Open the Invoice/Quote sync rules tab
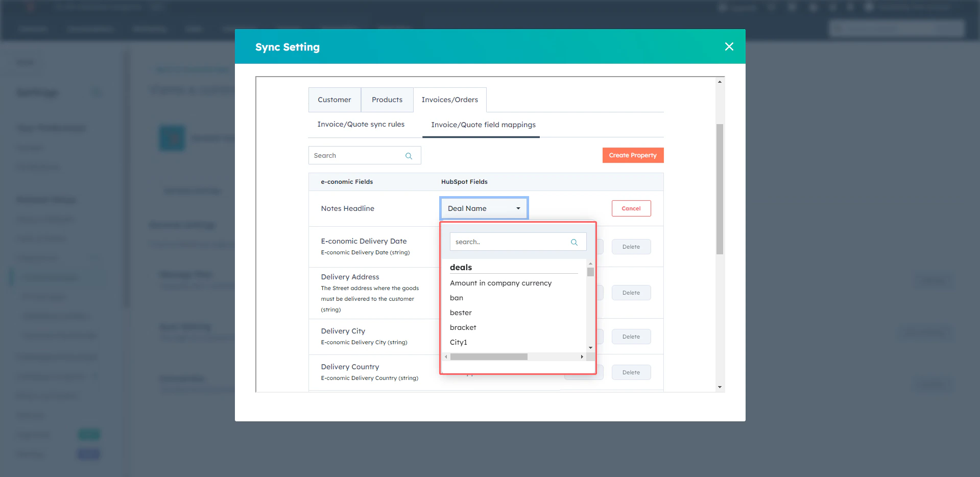 tap(361, 124)
